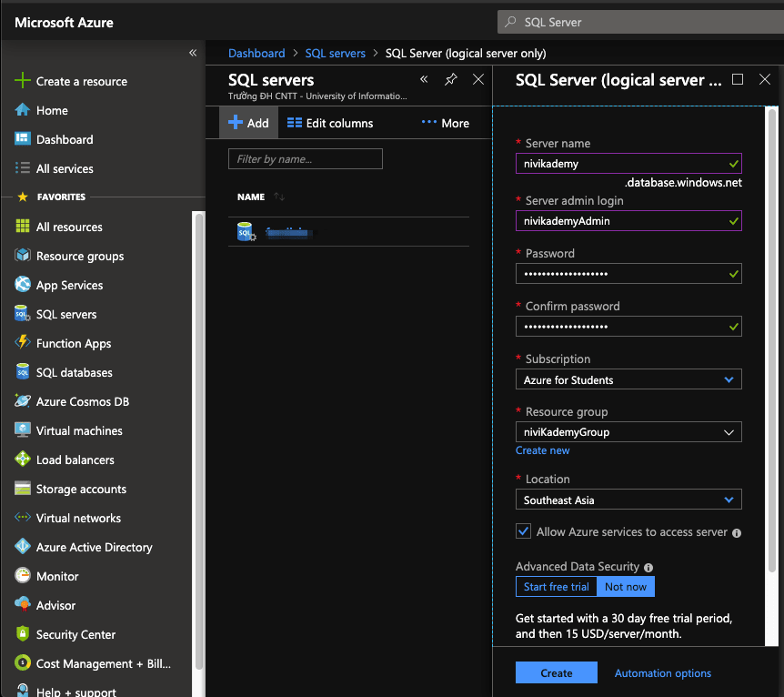Click the Confirm password field
The height and width of the screenshot is (697, 784).
click(x=628, y=327)
